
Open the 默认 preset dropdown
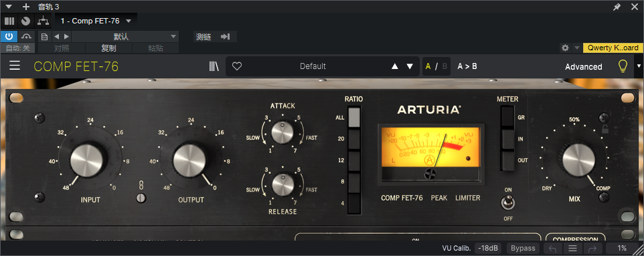pyautogui.click(x=125, y=37)
